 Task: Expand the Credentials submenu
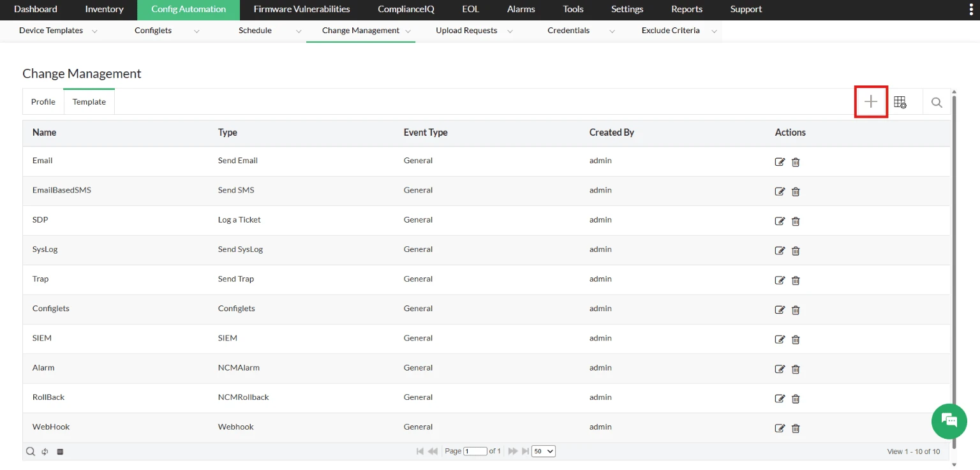tap(612, 31)
